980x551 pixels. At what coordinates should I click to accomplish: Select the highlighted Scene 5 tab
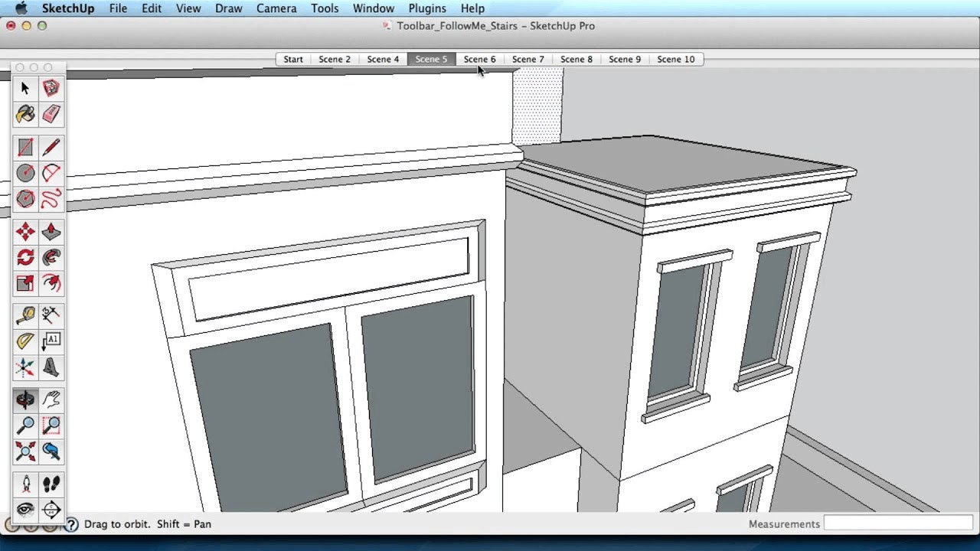click(431, 59)
